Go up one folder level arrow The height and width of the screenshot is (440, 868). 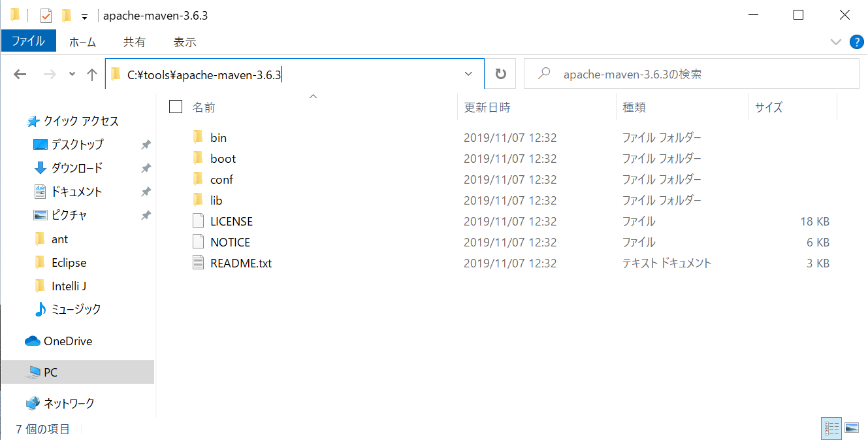pyautogui.click(x=92, y=74)
